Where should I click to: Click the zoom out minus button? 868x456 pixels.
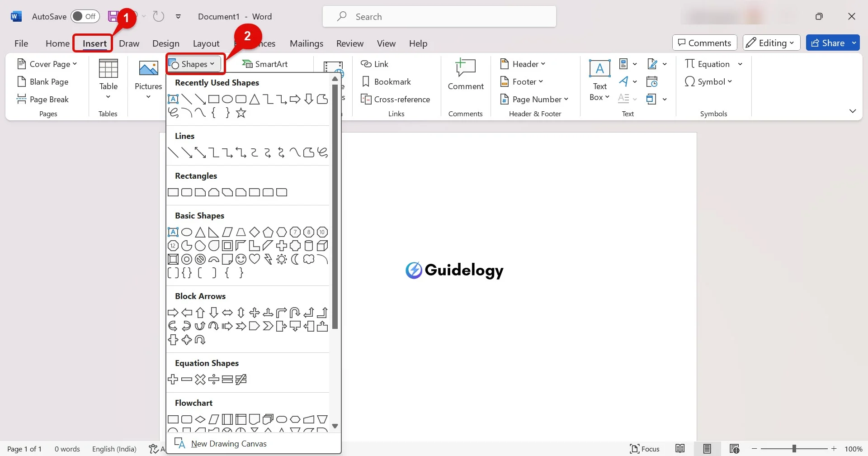[x=755, y=449]
